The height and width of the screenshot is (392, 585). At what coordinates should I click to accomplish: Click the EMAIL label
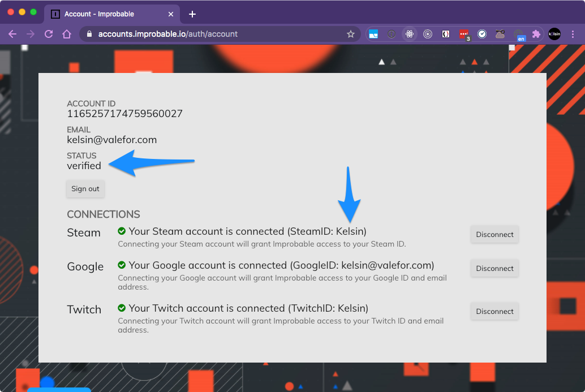pyautogui.click(x=78, y=130)
